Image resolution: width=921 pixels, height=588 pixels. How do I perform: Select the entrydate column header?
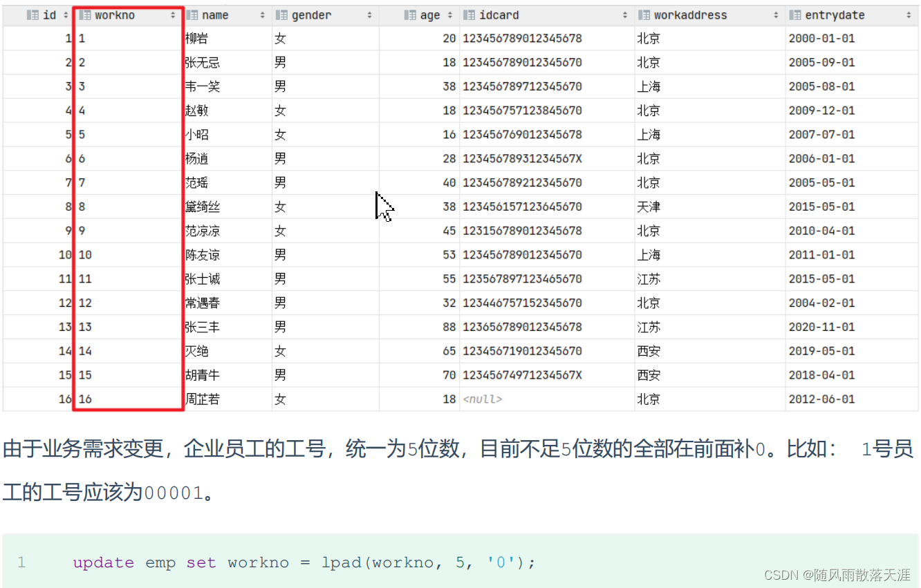(x=851, y=15)
